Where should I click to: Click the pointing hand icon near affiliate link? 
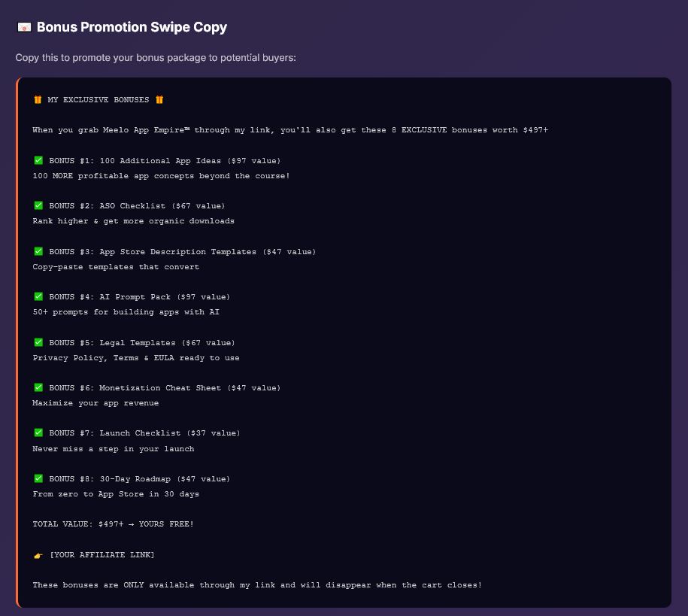38,555
